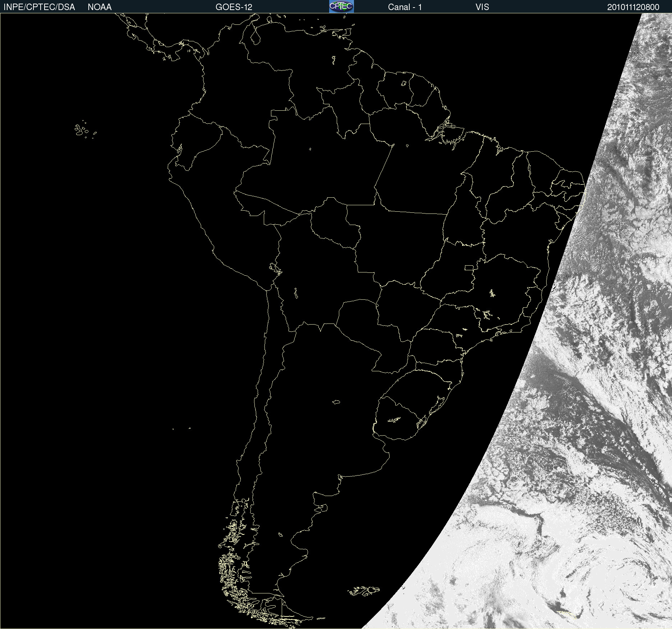The image size is (672, 629).
Task: Select the VIS channel label
Action: (x=482, y=7)
